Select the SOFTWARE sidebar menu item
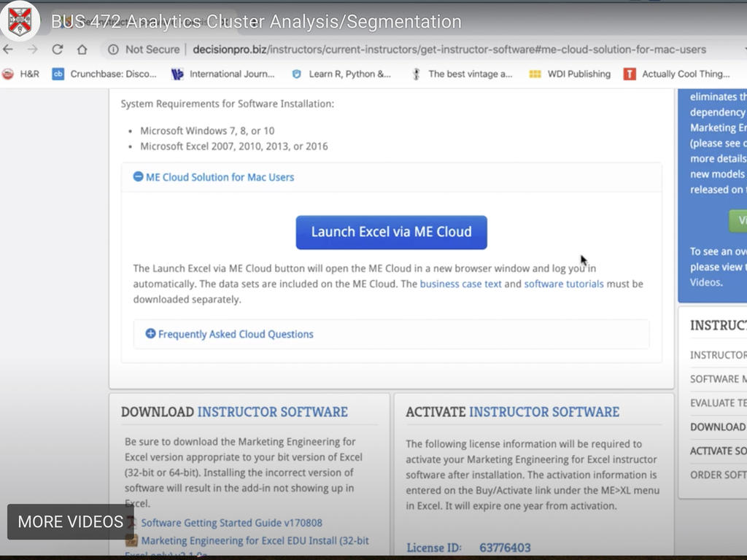Screen dimensions: 747x560 (x=719, y=379)
